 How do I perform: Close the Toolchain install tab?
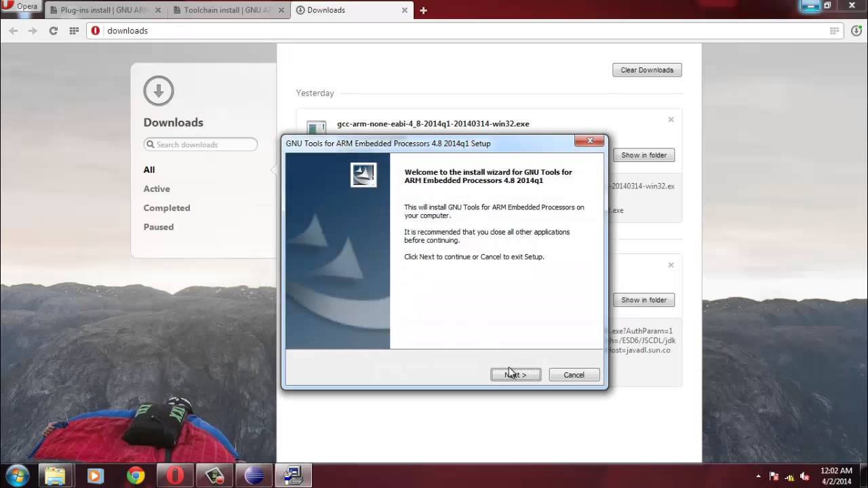(281, 10)
